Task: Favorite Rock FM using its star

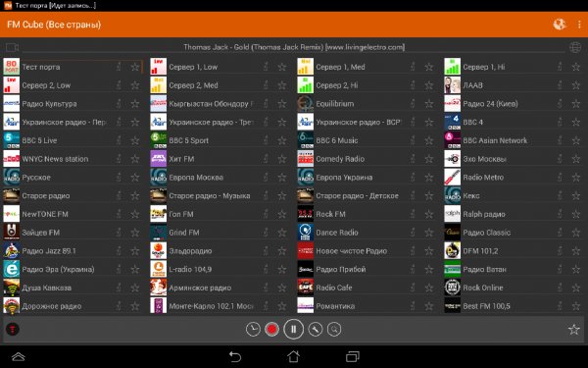Action: click(429, 214)
